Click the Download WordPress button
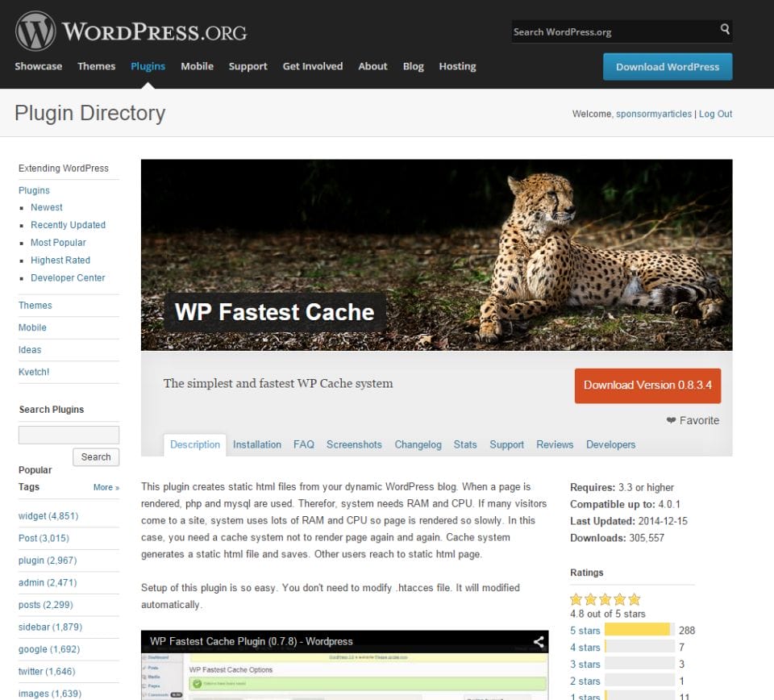Viewport: 774px width, 700px height. 668,68
